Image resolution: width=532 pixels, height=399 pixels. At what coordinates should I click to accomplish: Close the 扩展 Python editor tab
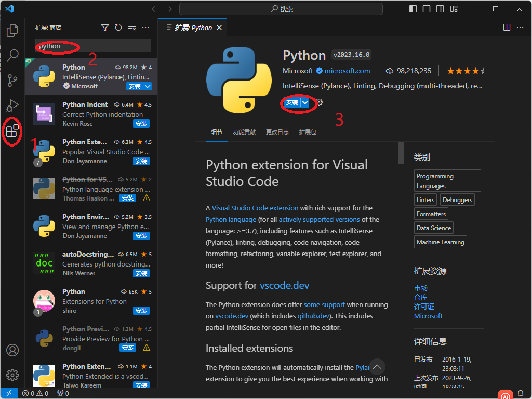pos(219,28)
